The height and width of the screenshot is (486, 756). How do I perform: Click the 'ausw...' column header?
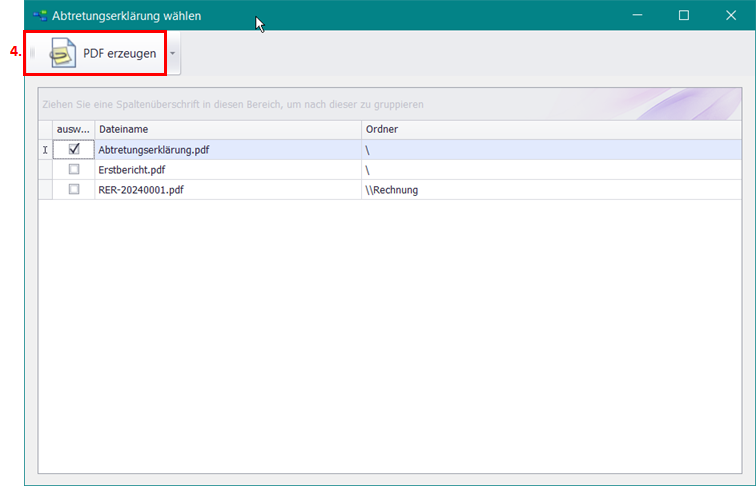[x=73, y=129]
